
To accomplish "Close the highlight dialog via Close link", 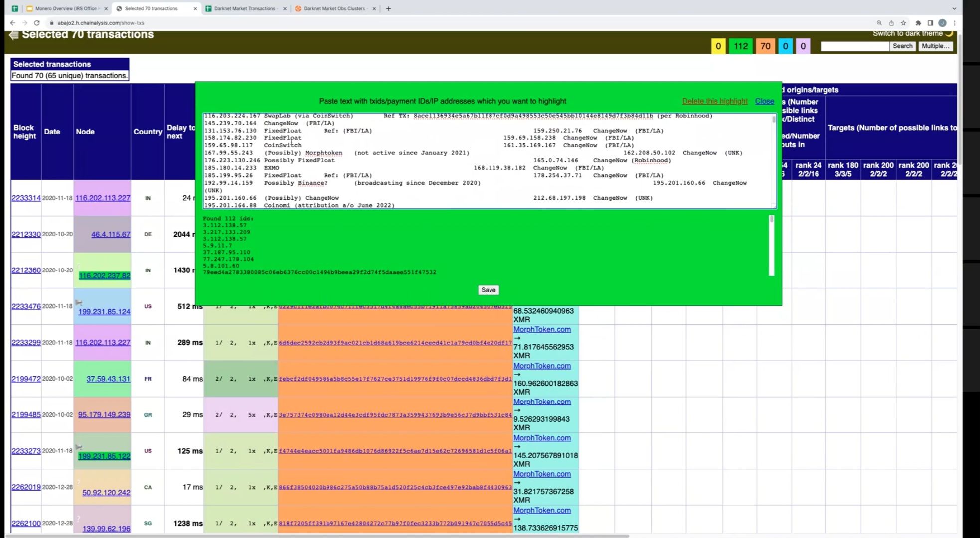I will pos(764,101).
